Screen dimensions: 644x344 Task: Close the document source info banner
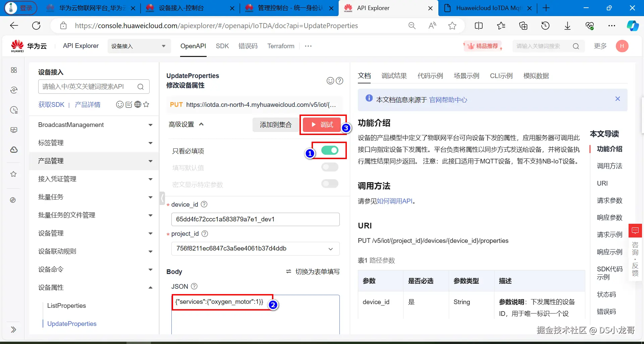tap(618, 99)
